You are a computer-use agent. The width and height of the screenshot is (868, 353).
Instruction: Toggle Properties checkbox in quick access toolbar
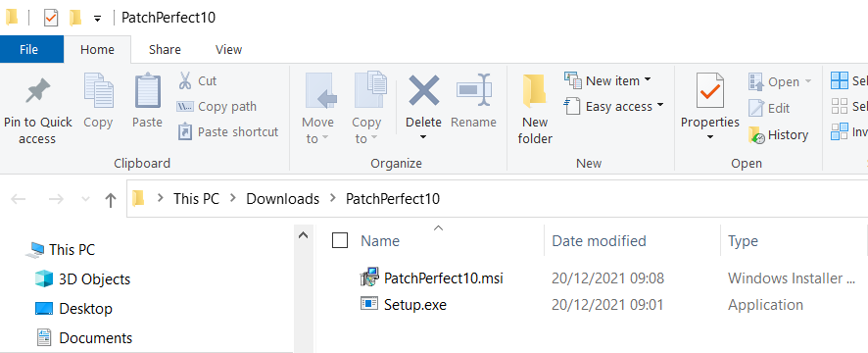pyautogui.click(x=50, y=18)
